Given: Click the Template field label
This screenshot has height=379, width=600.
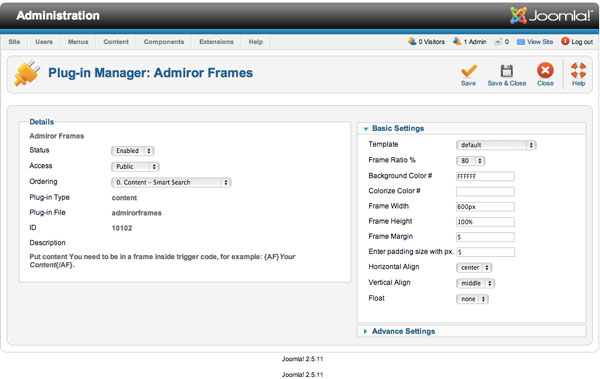Looking at the screenshot, I should pos(383,144).
